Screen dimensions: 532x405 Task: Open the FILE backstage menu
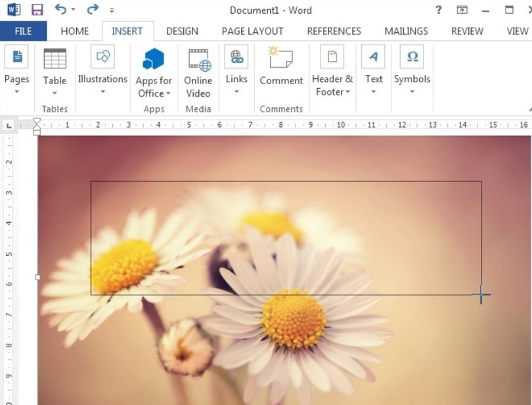coord(23,31)
